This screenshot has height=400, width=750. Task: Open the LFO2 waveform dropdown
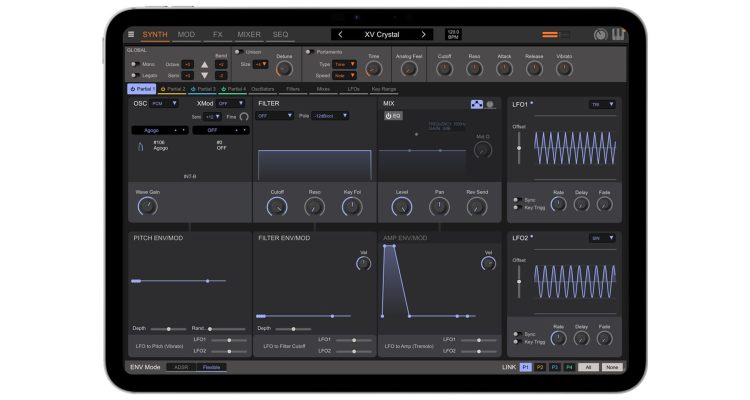[x=602, y=238]
